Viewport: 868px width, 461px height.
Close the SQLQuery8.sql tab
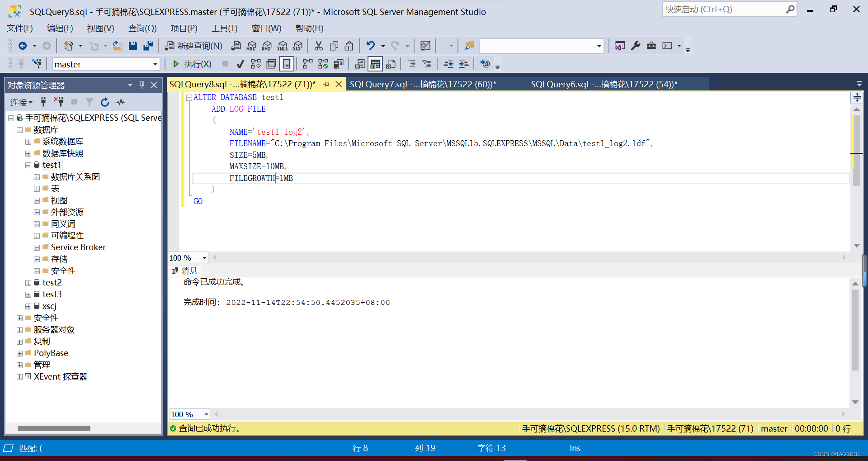coord(339,85)
